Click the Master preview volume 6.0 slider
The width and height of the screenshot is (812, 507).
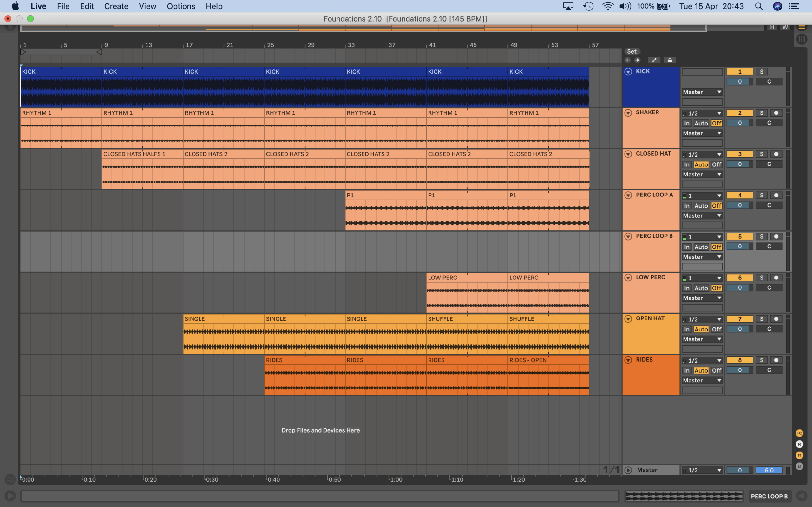click(769, 471)
